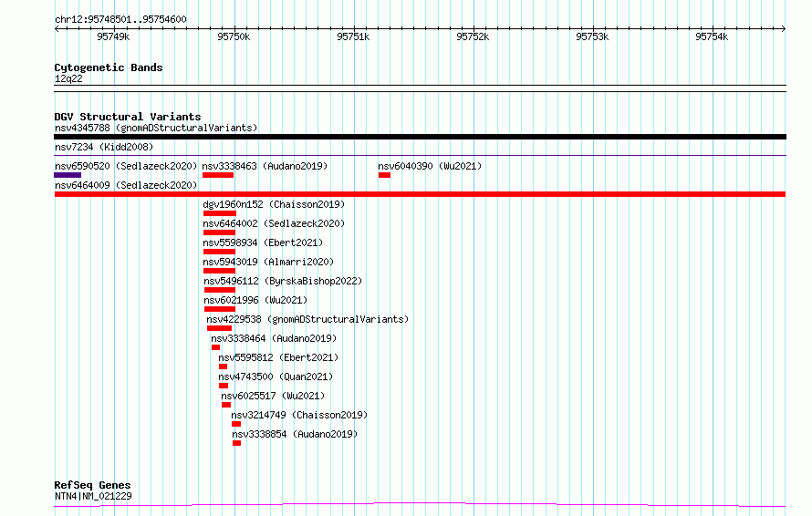Image resolution: width=812 pixels, height=516 pixels.
Task: Click the DGV Structural Variants track title
Action: click(128, 117)
